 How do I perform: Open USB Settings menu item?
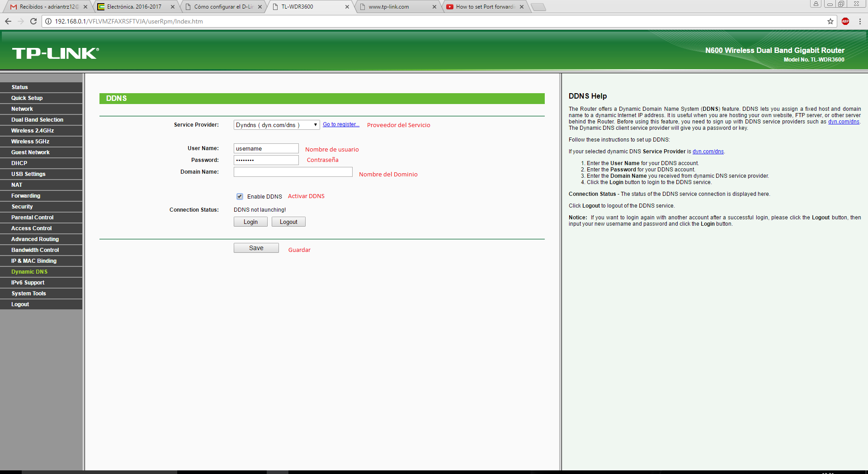click(41, 174)
